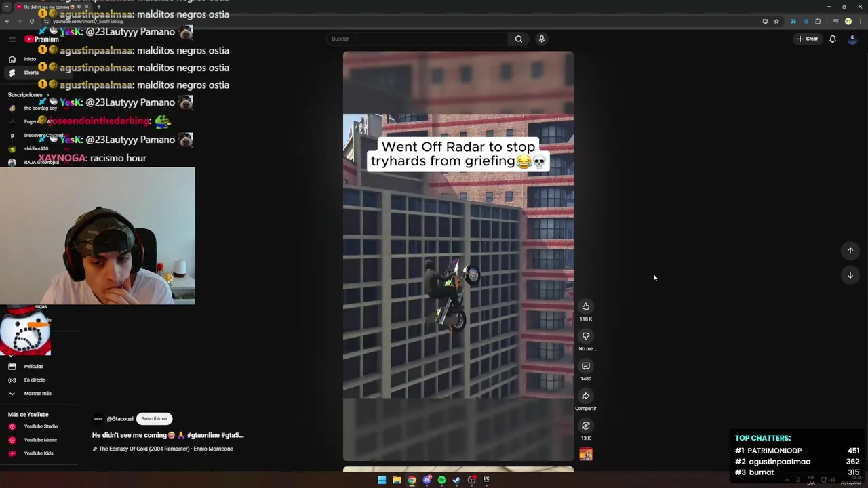Click the blue sound-wave extension icon
868x488 pixels.
[806, 22]
